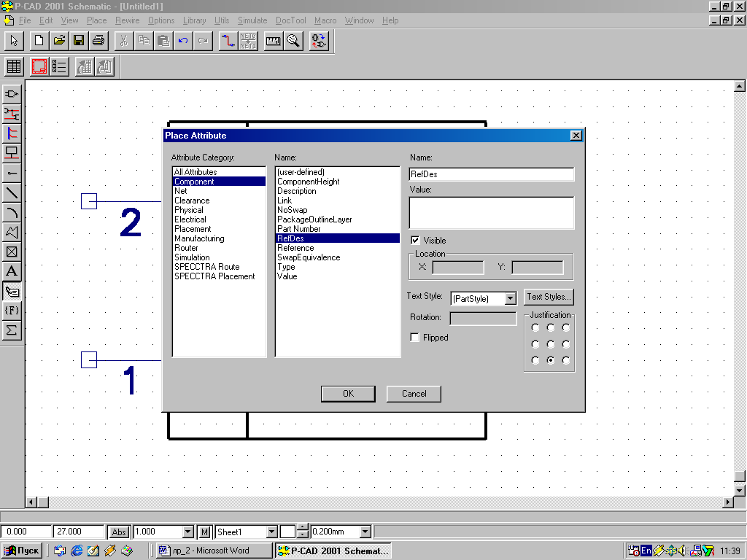
Task: Undo the last action
Action: pyautogui.click(x=183, y=41)
